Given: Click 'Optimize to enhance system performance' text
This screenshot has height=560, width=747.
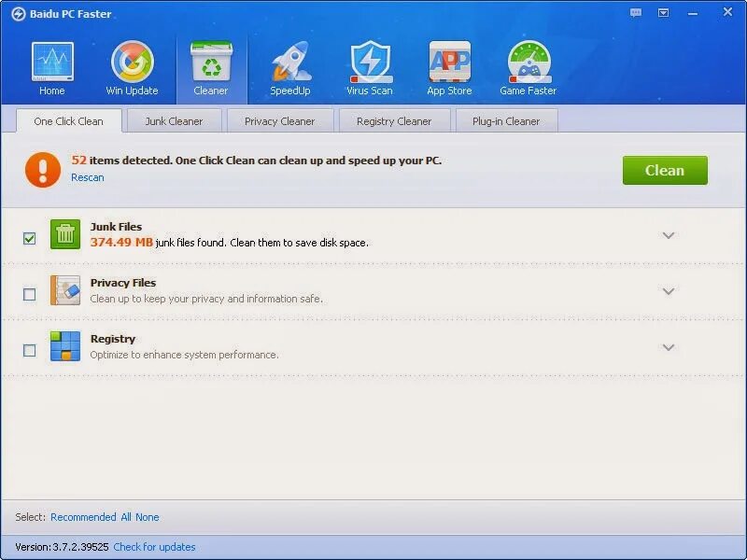Looking at the screenshot, I should [x=184, y=356].
